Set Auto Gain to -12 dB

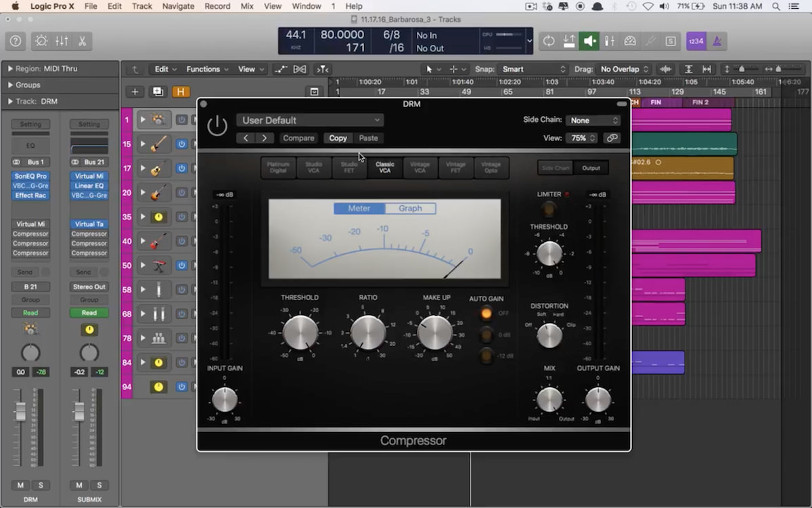click(486, 356)
